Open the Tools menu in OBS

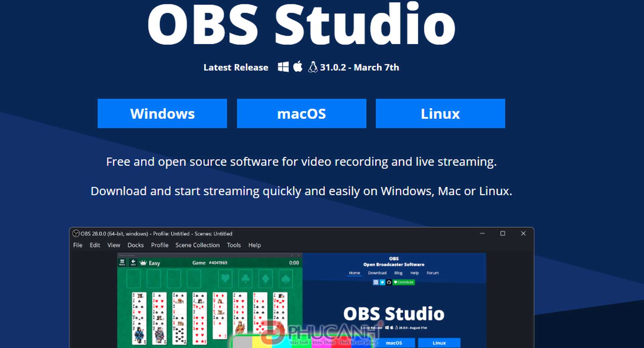point(234,245)
